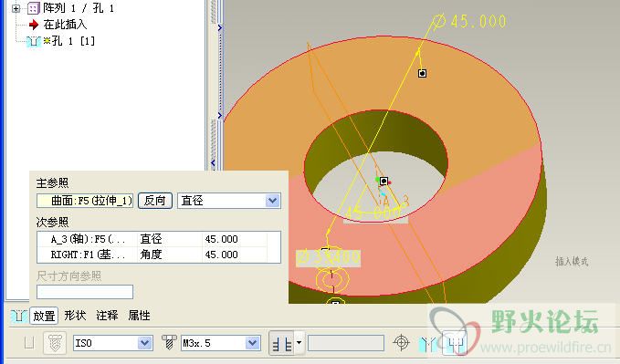The image size is (620, 364).
Task: Click the crosshair target icon in toolbar
Action: point(401,342)
